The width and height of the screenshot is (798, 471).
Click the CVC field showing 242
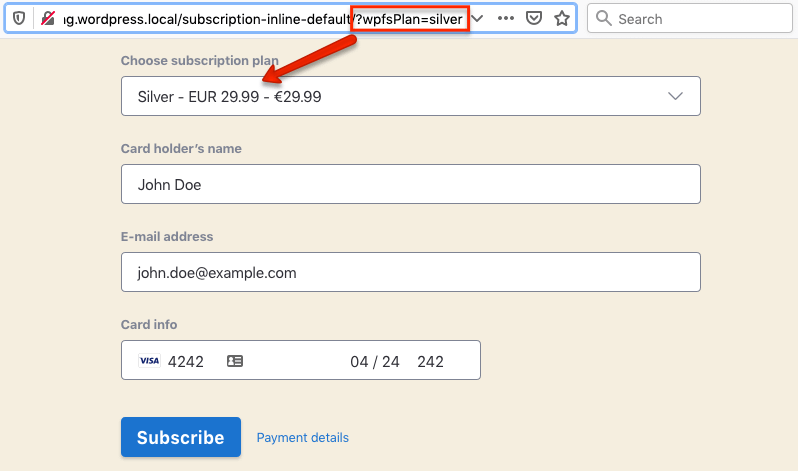coord(430,361)
